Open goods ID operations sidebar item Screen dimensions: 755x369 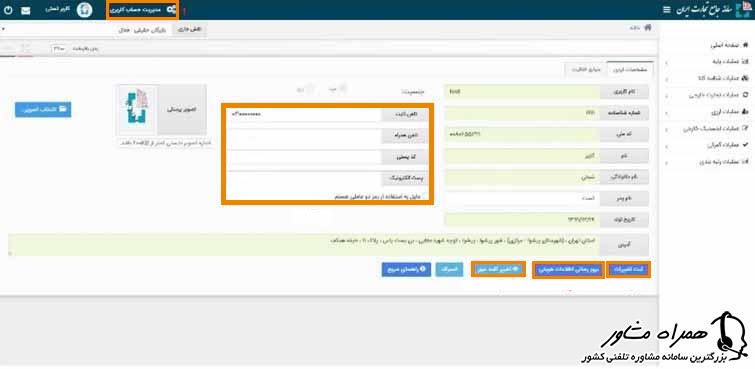(x=724, y=78)
